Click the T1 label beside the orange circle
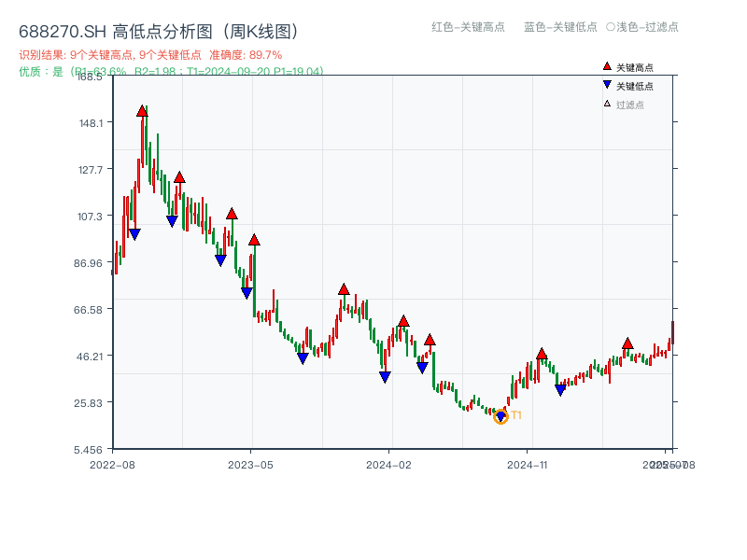Screen dimensions: 747x560 click(x=514, y=413)
